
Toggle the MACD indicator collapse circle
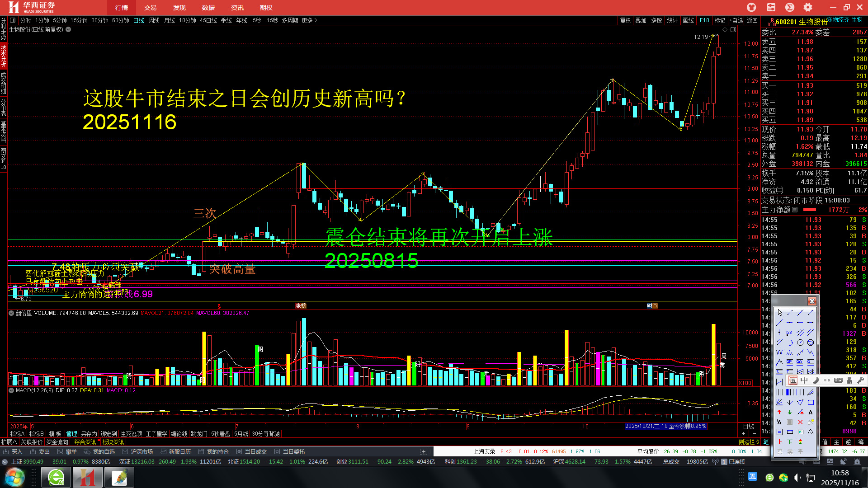11,390
